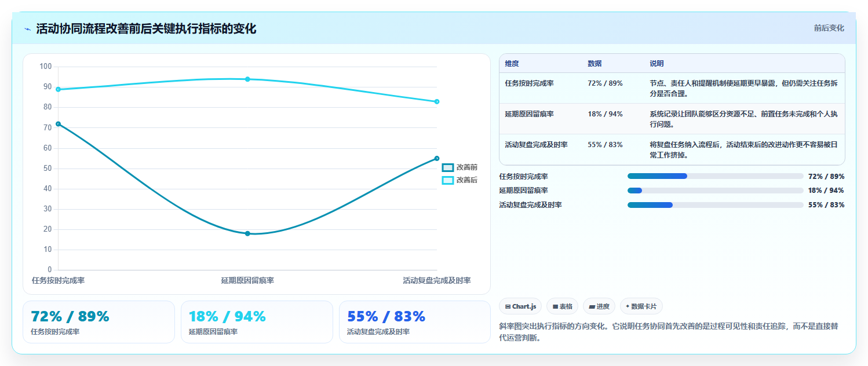The width and height of the screenshot is (868, 366).
Task: Toggle the 改善后 legend swatch
Action: (448, 180)
